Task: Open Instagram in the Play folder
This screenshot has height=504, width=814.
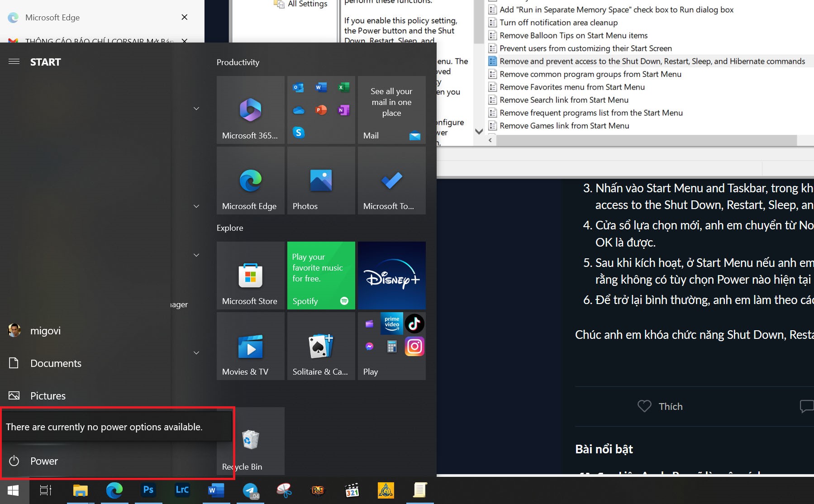Action: pyautogui.click(x=414, y=347)
